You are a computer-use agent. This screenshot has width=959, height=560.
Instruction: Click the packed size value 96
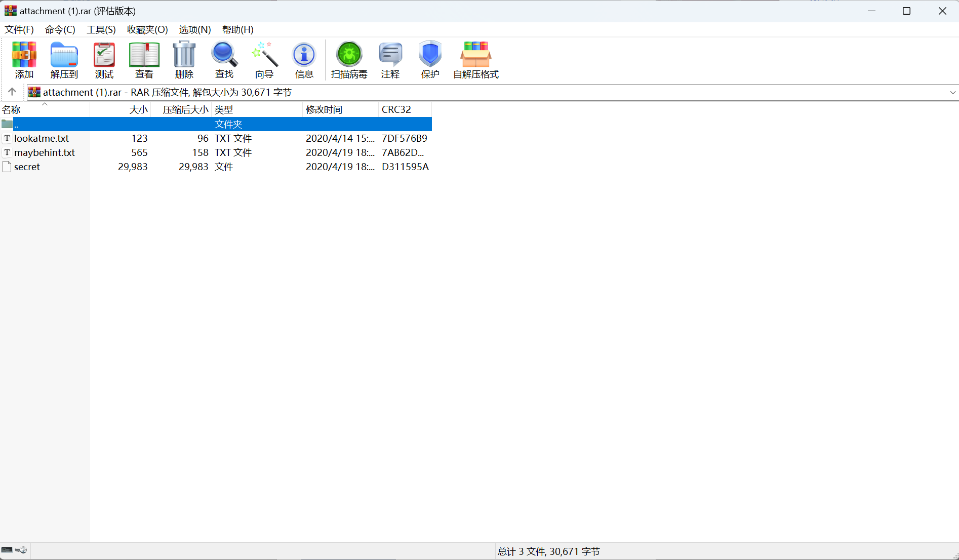pyautogui.click(x=203, y=138)
